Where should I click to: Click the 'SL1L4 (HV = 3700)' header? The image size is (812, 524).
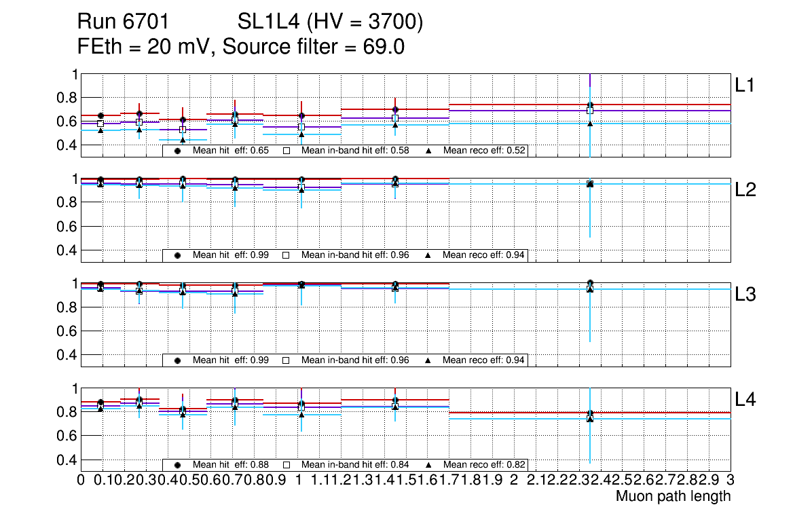point(331,23)
